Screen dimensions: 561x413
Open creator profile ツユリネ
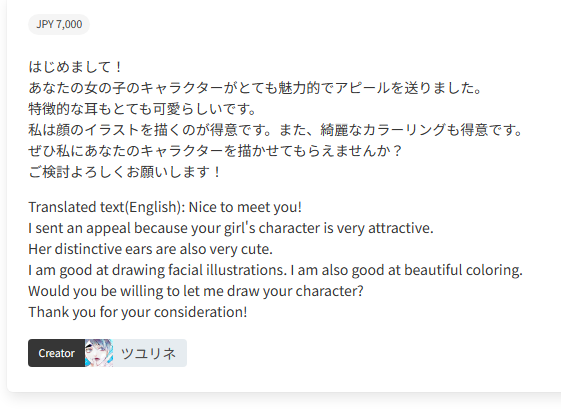(x=148, y=353)
